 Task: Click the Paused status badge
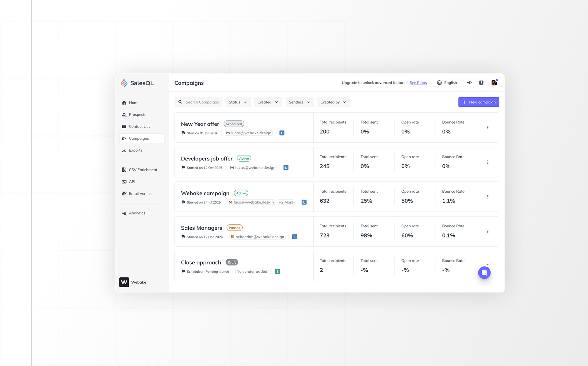pyautogui.click(x=235, y=228)
